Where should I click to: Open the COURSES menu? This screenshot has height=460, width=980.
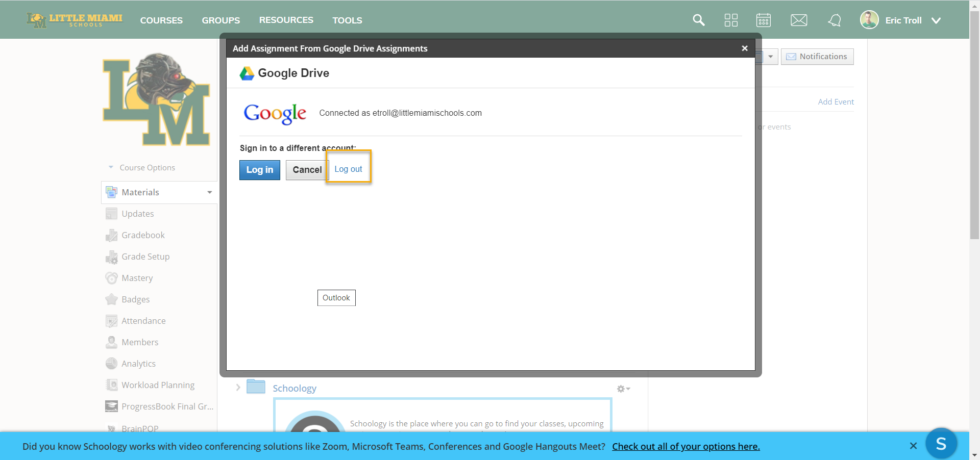(161, 20)
